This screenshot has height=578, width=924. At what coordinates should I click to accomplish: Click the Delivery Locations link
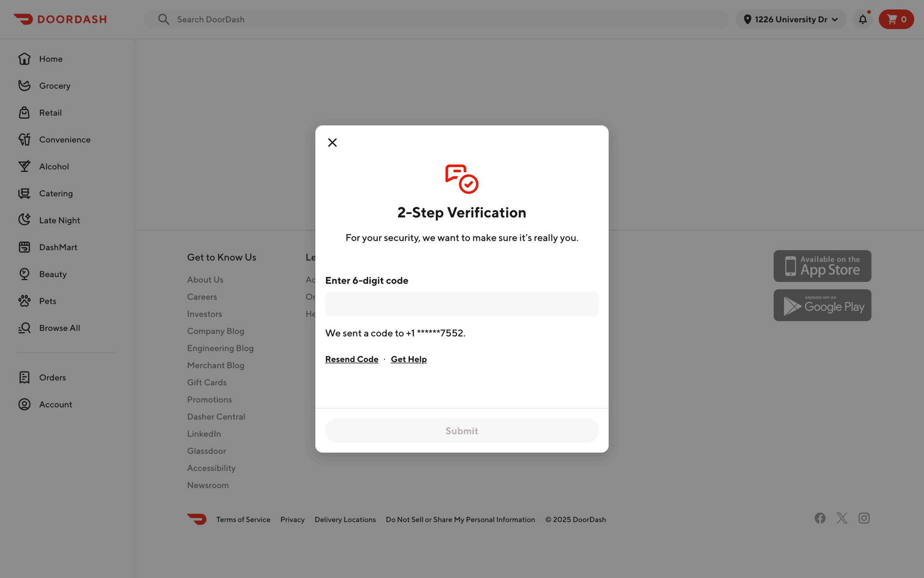(345, 520)
